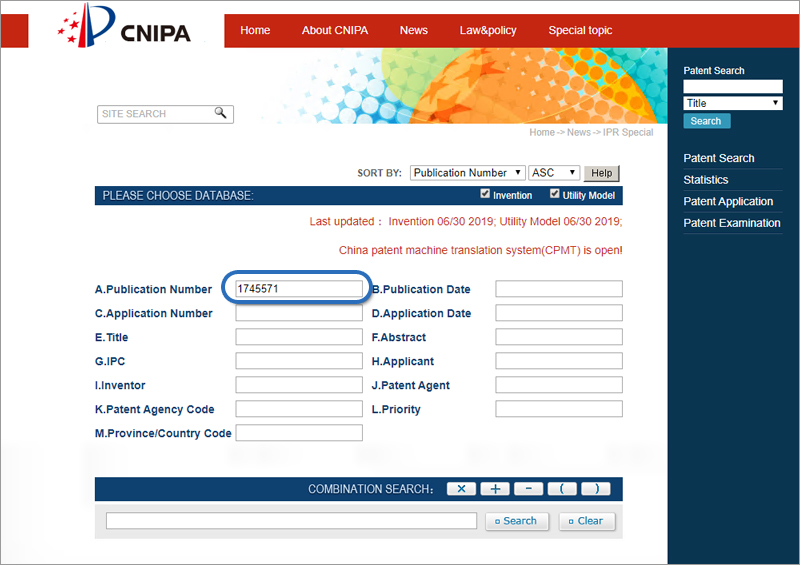Open the News menu
The image size is (800, 565).
414,31
